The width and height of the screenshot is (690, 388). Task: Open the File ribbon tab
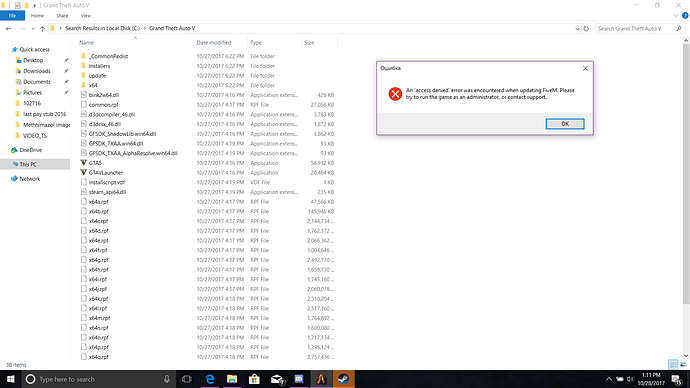point(12,15)
